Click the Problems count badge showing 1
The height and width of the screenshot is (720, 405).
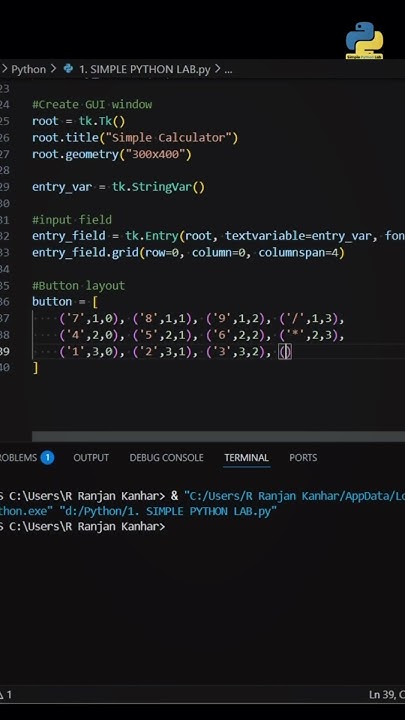pos(47,458)
